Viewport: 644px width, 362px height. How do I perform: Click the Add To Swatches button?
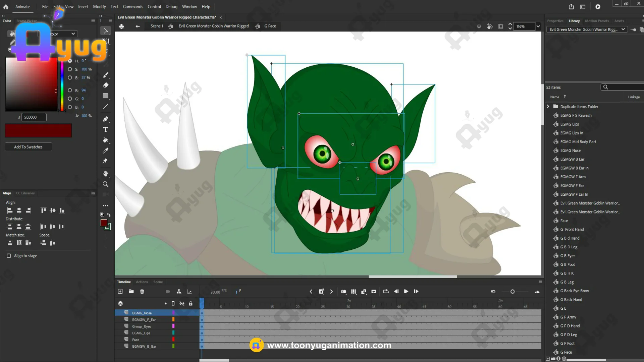[28, 147]
